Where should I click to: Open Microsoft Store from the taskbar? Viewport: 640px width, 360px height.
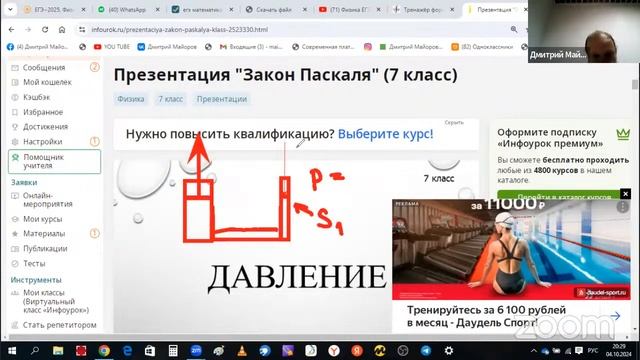click(x=150, y=351)
